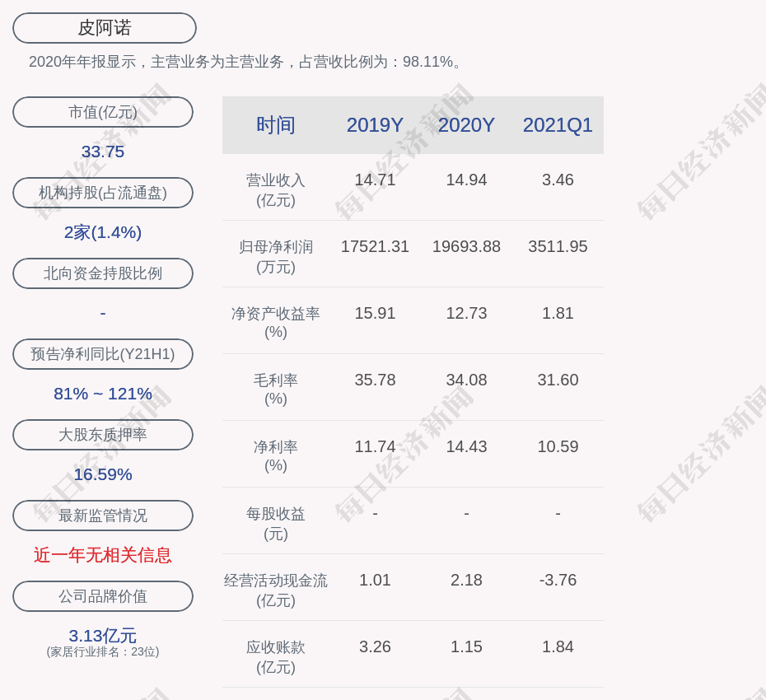Click receivables value 1.84
766x700 pixels.
[x=558, y=646]
